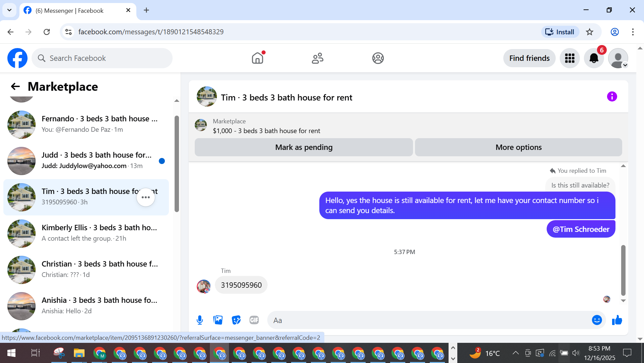Click the @Tim Schroeder mention

[581, 229]
